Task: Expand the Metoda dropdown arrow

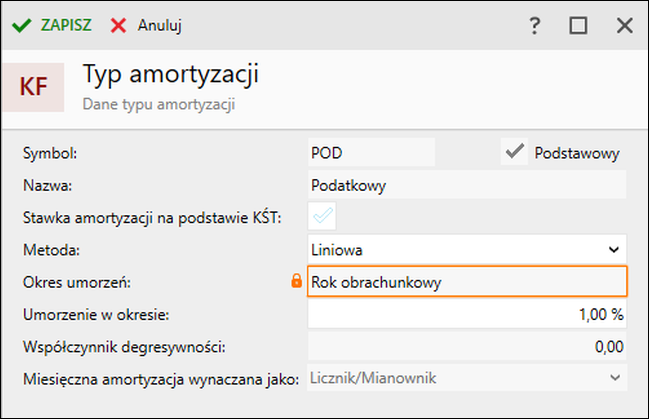Action: click(614, 250)
